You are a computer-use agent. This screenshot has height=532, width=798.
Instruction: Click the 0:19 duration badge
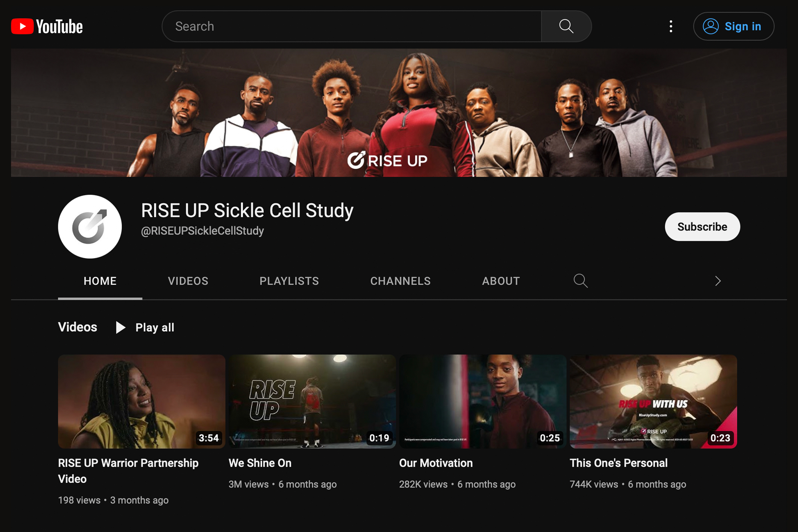(x=379, y=438)
